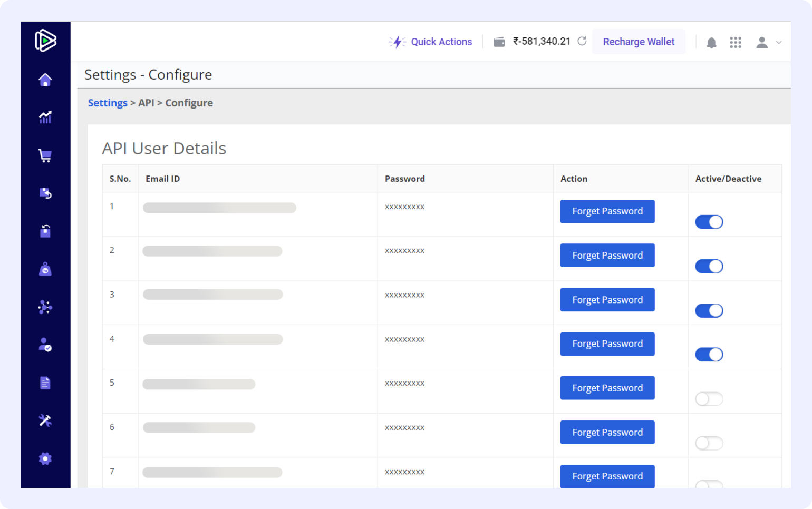Expand the user profile dropdown arrow
812x509 pixels.
(779, 43)
